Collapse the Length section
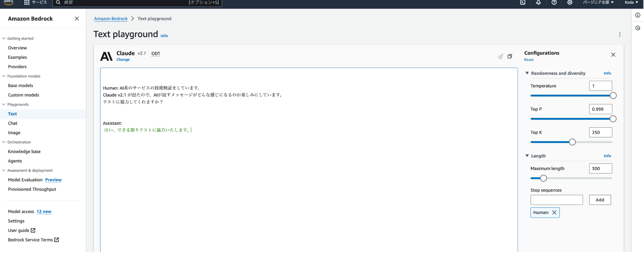Image resolution: width=644 pixels, height=261 pixels. pos(527,155)
